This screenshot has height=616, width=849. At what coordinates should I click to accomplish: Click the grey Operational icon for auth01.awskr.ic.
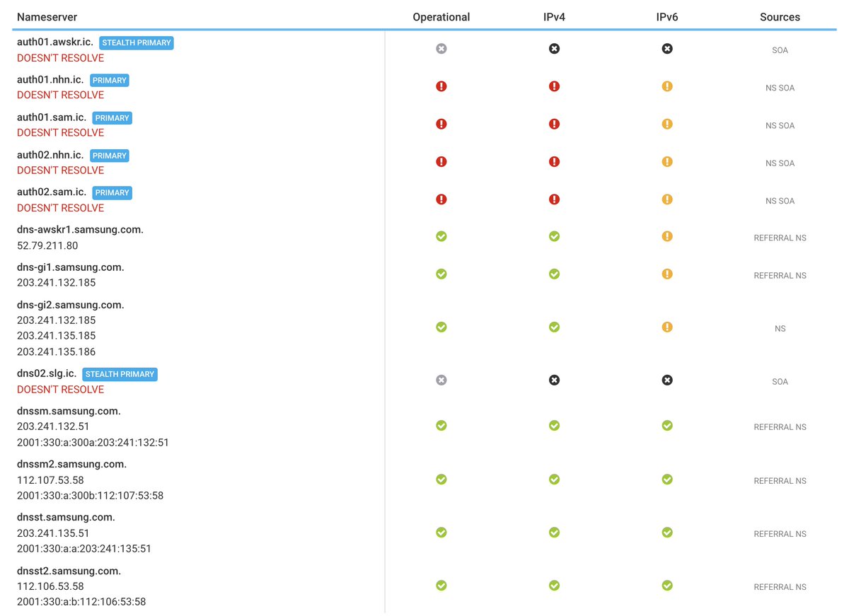pos(441,49)
